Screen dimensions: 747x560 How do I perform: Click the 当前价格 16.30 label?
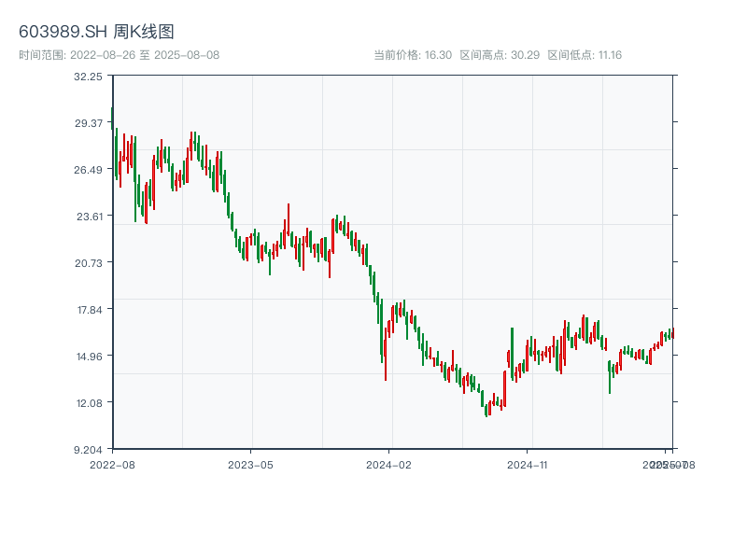pyautogui.click(x=413, y=55)
